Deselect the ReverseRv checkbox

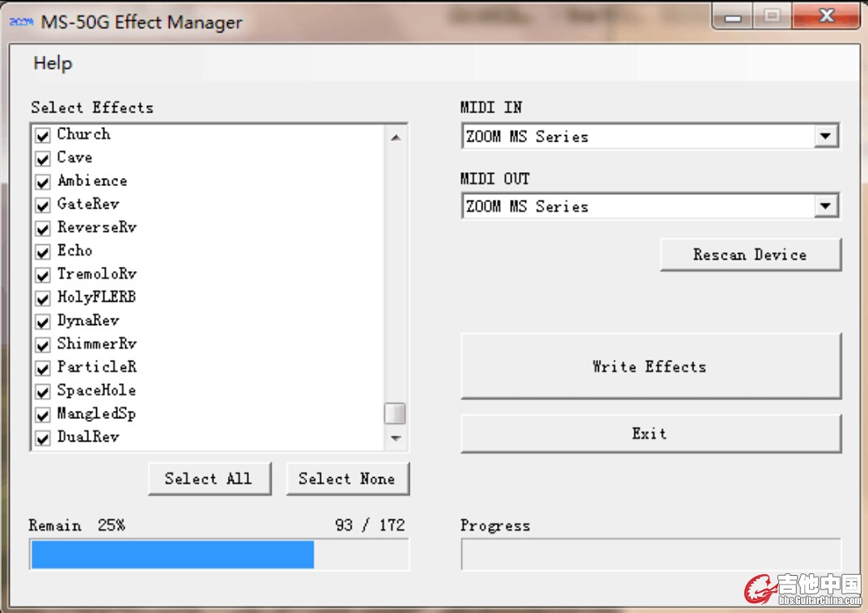(x=43, y=228)
